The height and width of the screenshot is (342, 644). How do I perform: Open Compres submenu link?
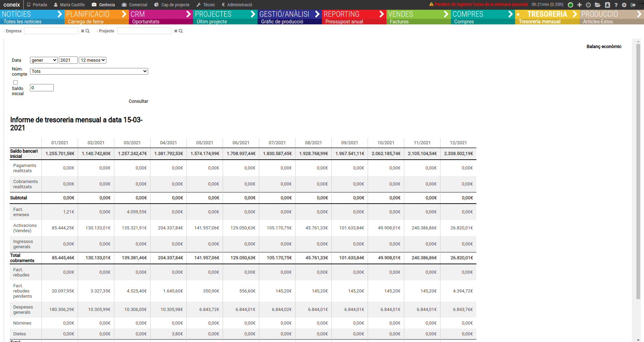pos(464,22)
